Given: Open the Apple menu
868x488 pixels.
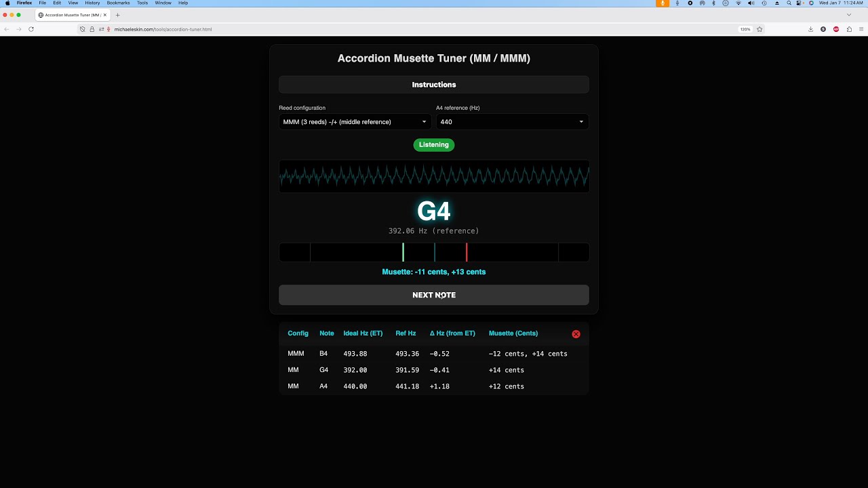Looking at the screenshot, I should click(7, 3).
